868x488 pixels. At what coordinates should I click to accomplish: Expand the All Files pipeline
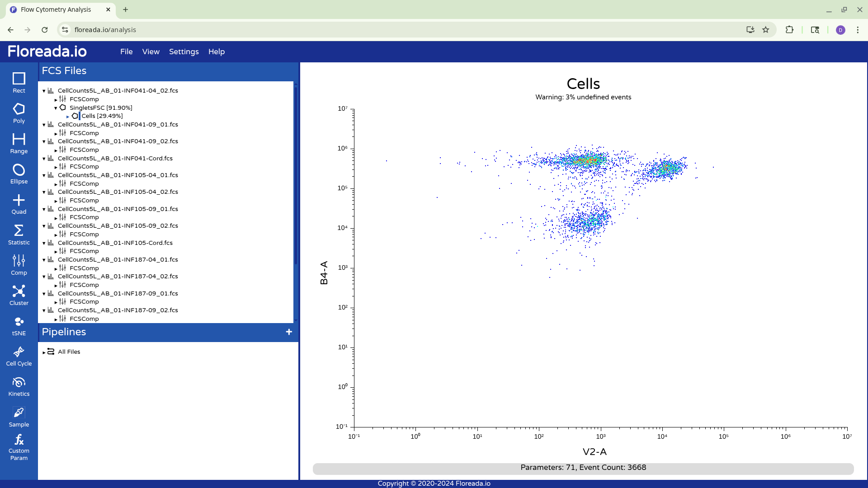coord(44,352)
